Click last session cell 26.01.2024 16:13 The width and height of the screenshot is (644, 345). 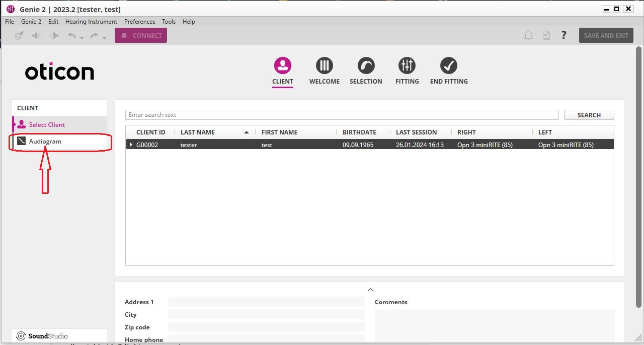click(420, 145)
